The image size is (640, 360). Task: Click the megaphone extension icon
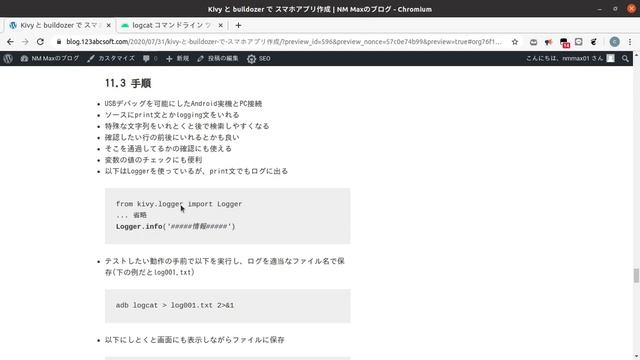[x=549, y=42]
